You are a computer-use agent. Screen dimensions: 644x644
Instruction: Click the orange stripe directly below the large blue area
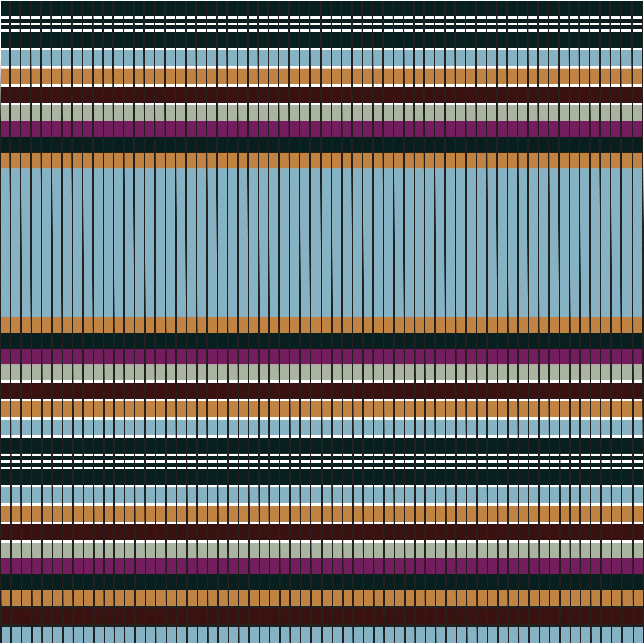tap(327, 325)
